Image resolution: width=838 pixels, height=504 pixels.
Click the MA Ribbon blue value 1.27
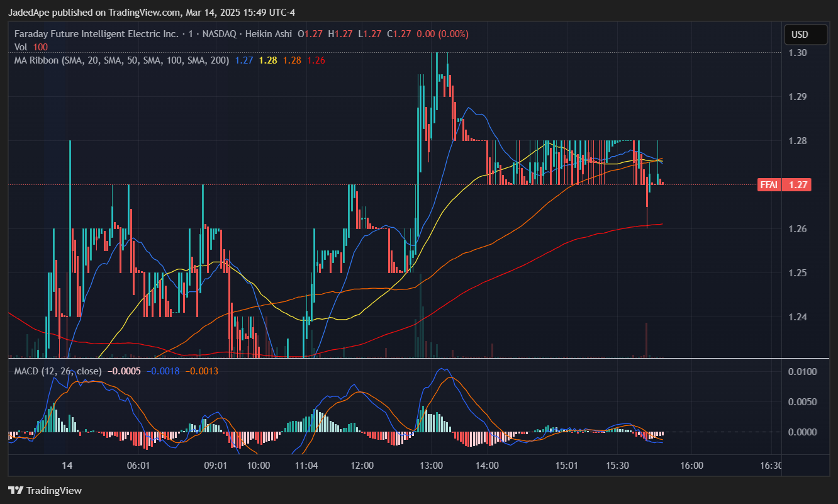244,60
